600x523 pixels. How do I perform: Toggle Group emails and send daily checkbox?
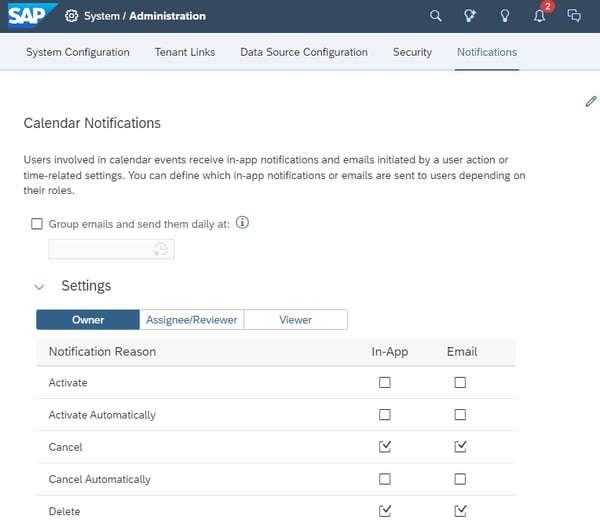point(37,224)
